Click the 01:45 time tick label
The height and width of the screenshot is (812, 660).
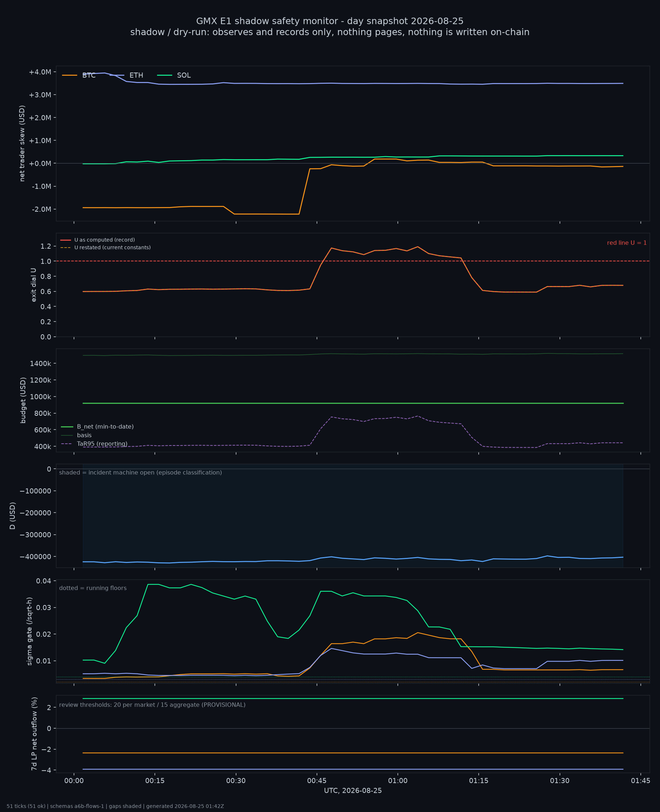point(641,781)
